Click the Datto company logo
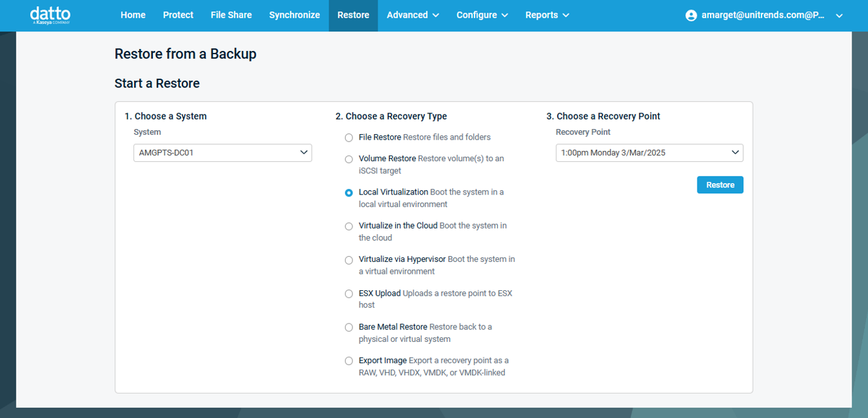868x418 pixels. click(49, 14)
